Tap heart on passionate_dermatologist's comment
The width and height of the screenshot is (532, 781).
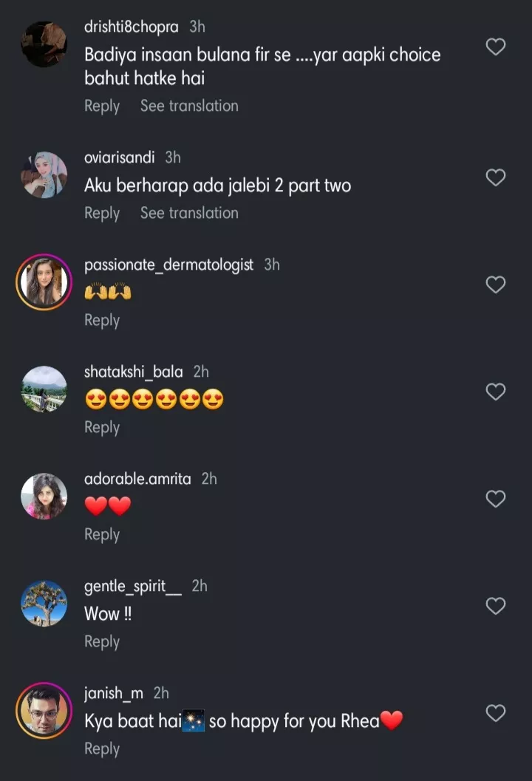495,284
